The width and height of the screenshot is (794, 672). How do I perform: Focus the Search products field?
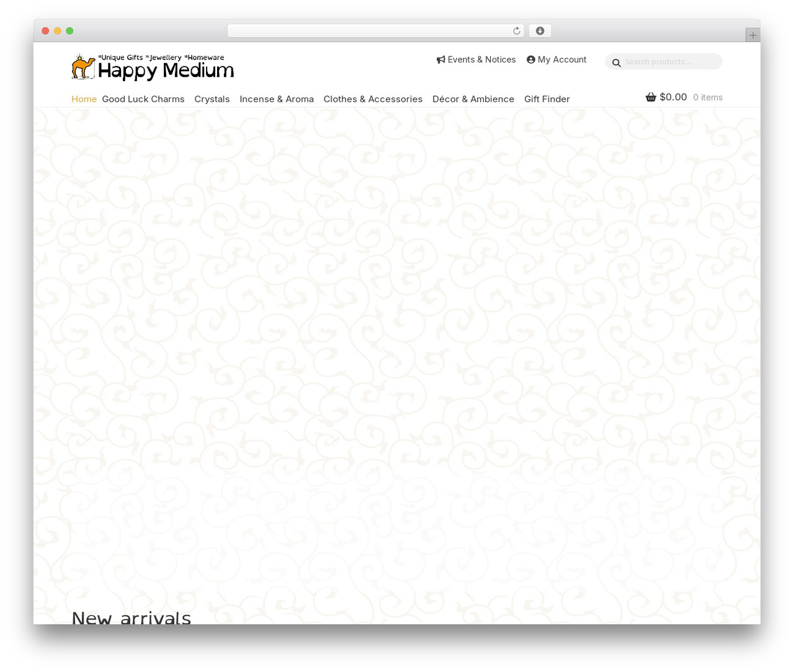664,61
